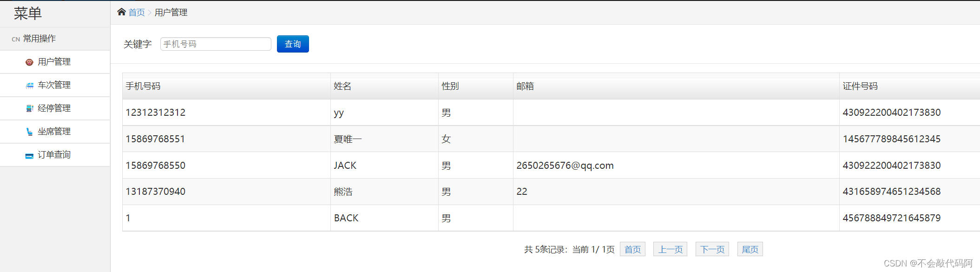Click the 菜单 sidebar title

point(28,13)
